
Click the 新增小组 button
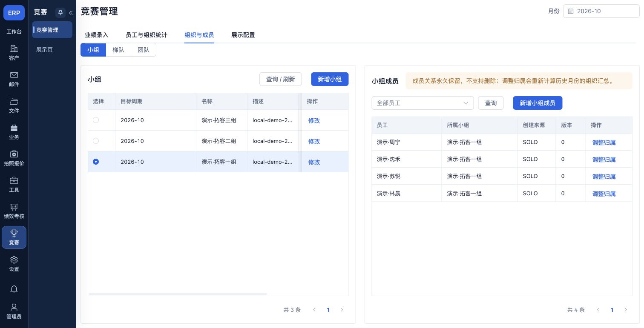330,79
